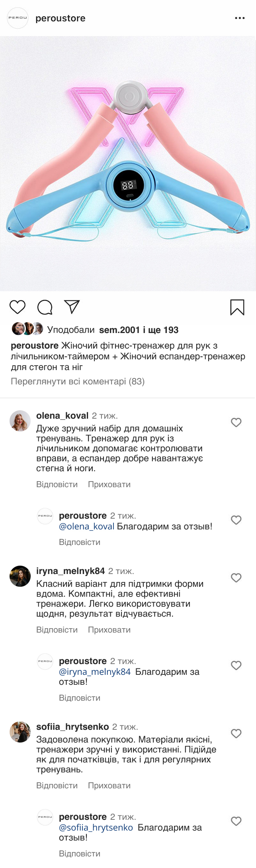
Task: Expand all 83 comments
Action: tap(78, 381)
